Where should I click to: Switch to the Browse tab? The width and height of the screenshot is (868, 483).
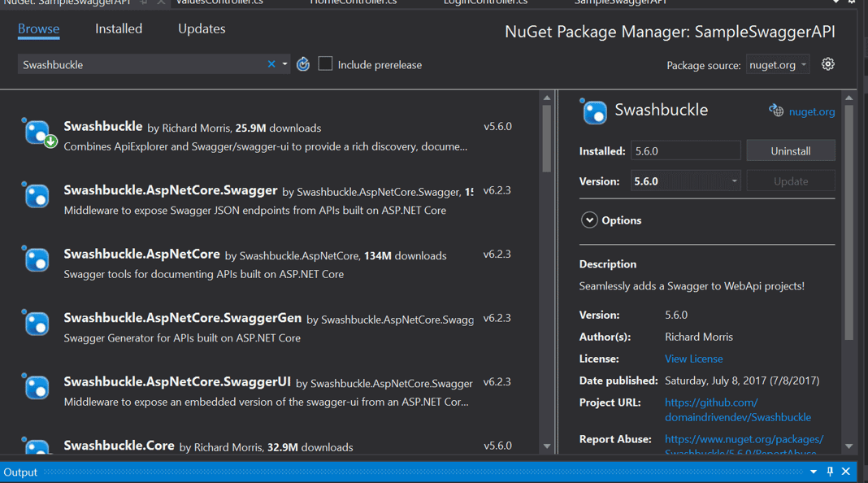[x=38, y=28]
